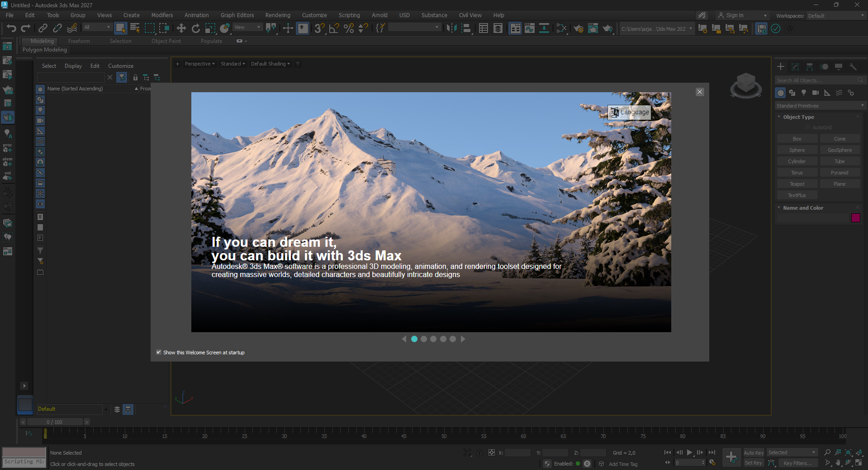Toggle the Scene Explorer lock icon
868x470 pixels.
(x=135, y=78)
